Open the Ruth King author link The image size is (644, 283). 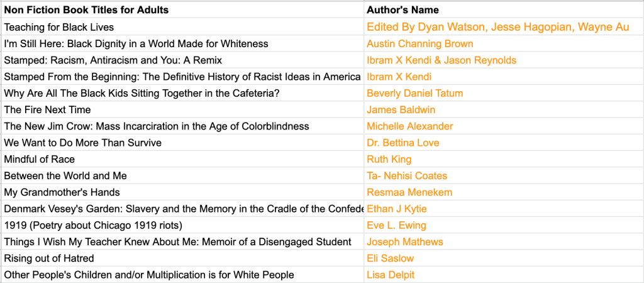pos(389,159)
